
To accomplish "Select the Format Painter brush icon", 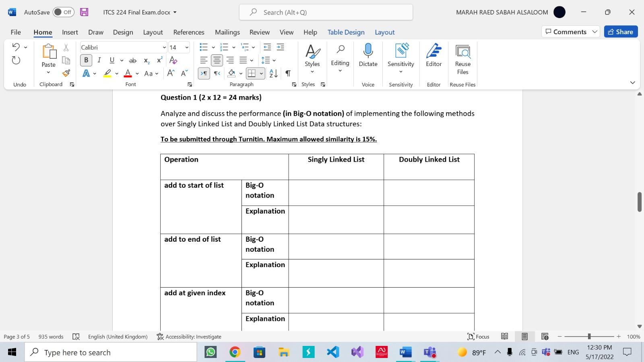I will click(x=66, y=73).
